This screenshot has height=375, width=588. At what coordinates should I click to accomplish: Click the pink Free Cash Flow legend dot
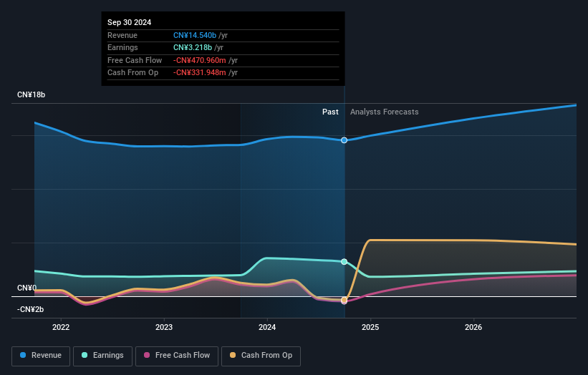[147, 355]
